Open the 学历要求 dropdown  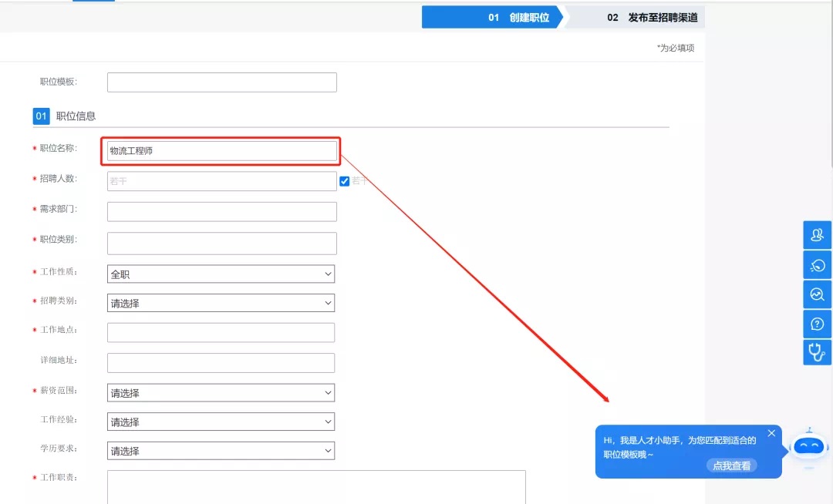click(x=221, y=451)
